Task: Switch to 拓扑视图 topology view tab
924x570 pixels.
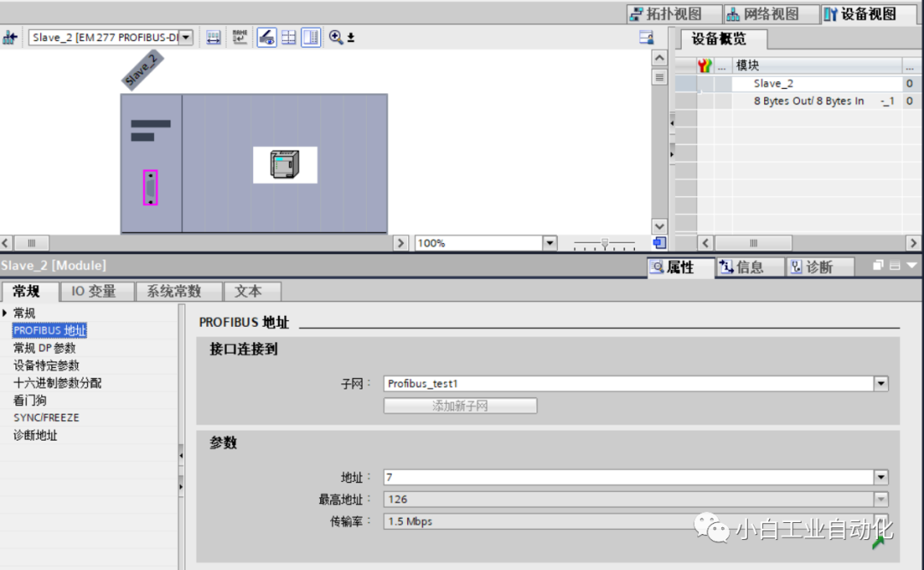Action: point(673,14)
